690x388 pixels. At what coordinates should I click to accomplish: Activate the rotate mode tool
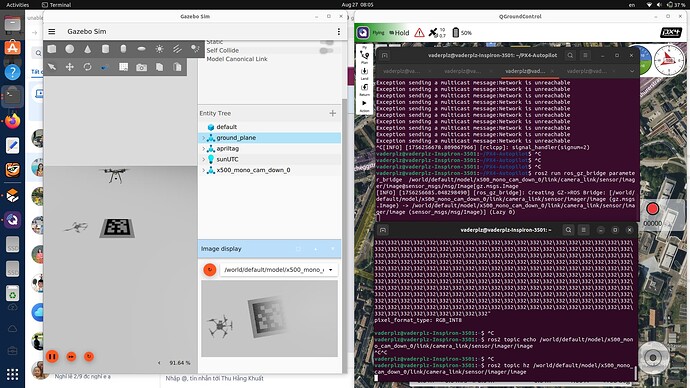(88, 67)
